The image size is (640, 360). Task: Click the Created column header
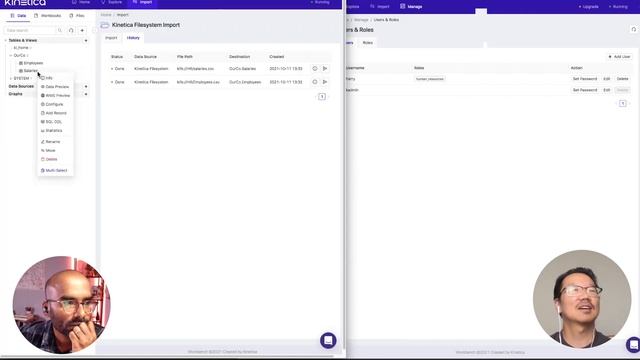point(276,57)
